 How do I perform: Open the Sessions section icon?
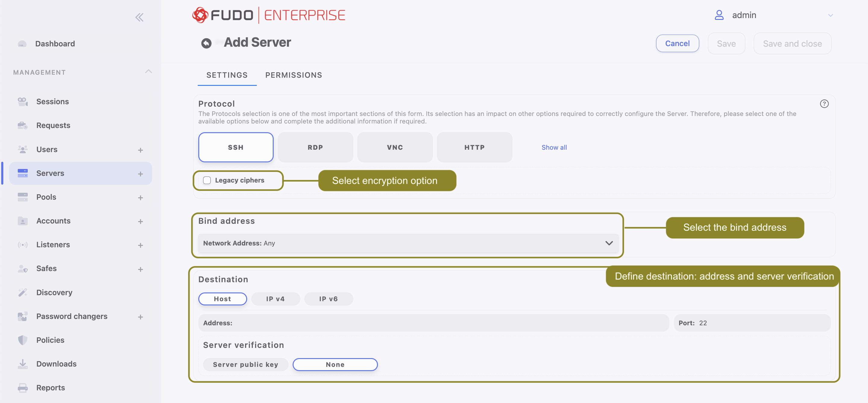tap(22, 101)
